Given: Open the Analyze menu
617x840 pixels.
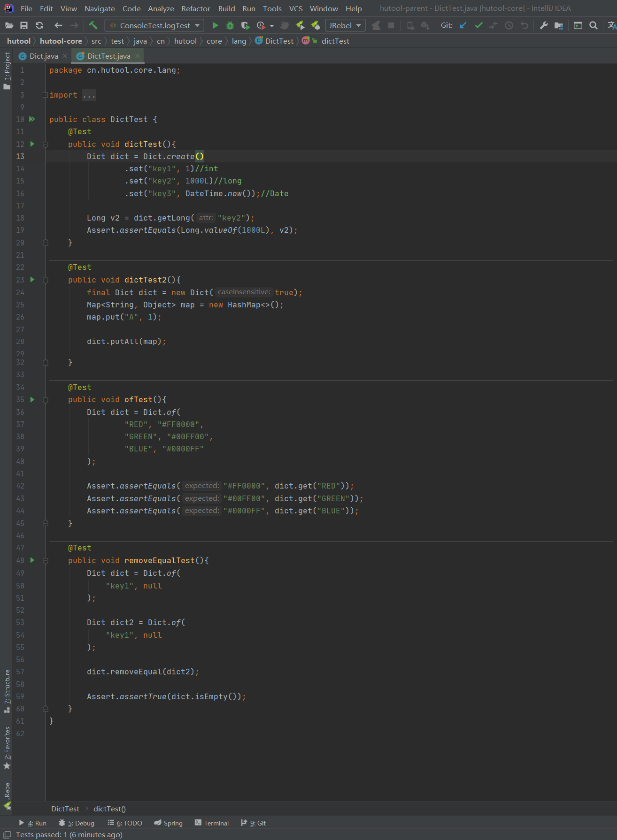Looking at the screenshot, I should (x=161, y=8).
